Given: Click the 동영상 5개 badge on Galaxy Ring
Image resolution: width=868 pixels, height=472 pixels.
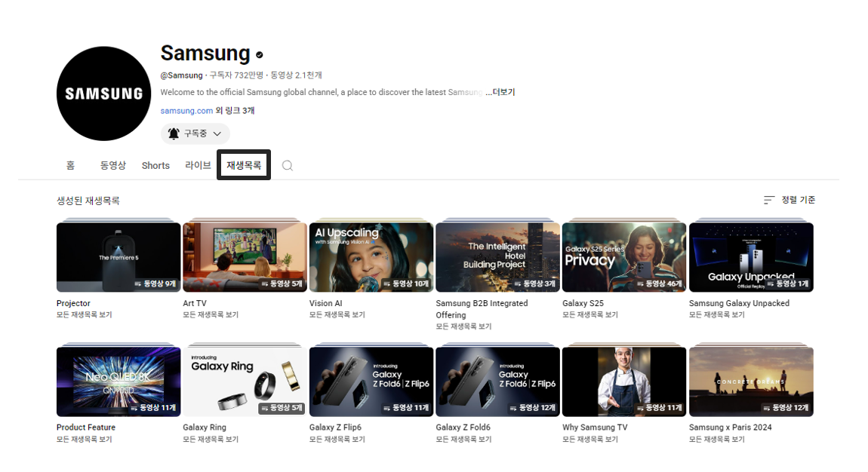Looking at the screenshot, I should (x=282, y=408).
